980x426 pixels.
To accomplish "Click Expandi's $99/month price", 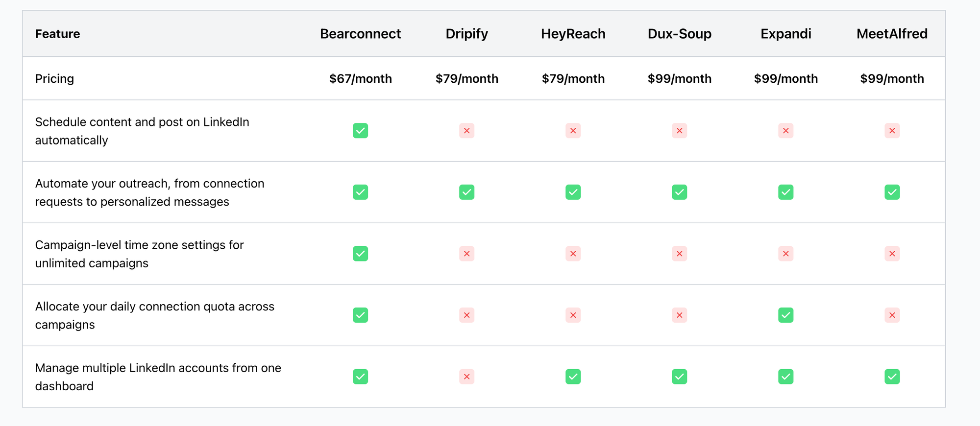I will 785,79.
